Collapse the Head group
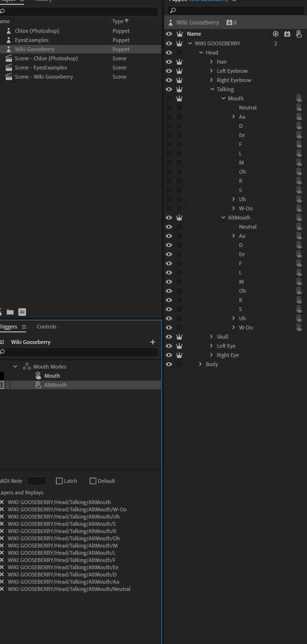Viewport: 307px width, 644px height. (x=201, y=53)
